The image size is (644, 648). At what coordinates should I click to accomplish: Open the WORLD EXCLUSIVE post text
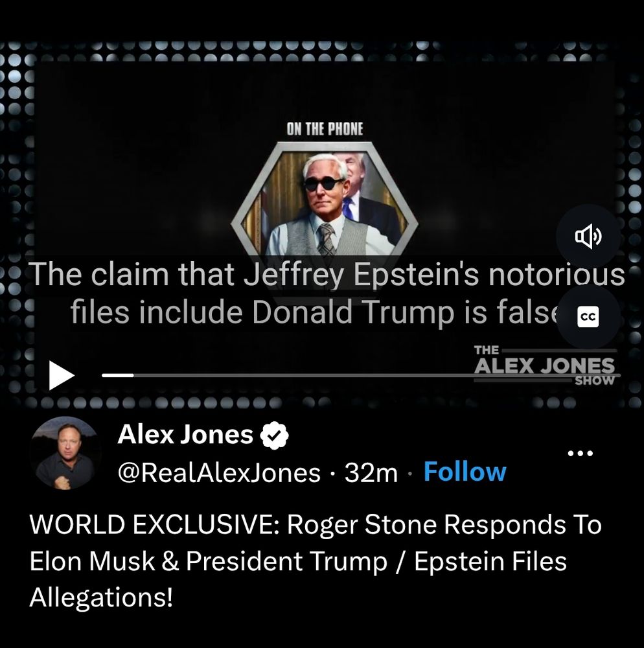click(x=316, y=561)
